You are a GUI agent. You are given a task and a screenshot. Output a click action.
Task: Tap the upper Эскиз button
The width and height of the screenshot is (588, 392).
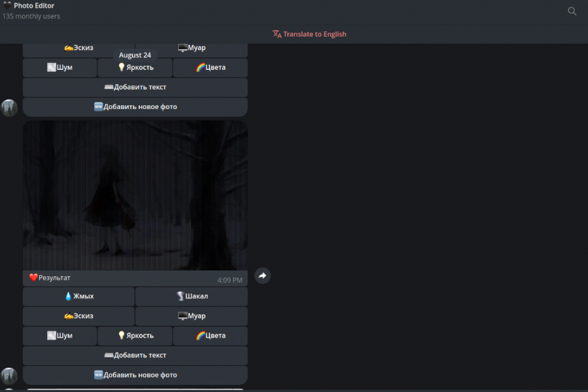[x=79, y=48]
